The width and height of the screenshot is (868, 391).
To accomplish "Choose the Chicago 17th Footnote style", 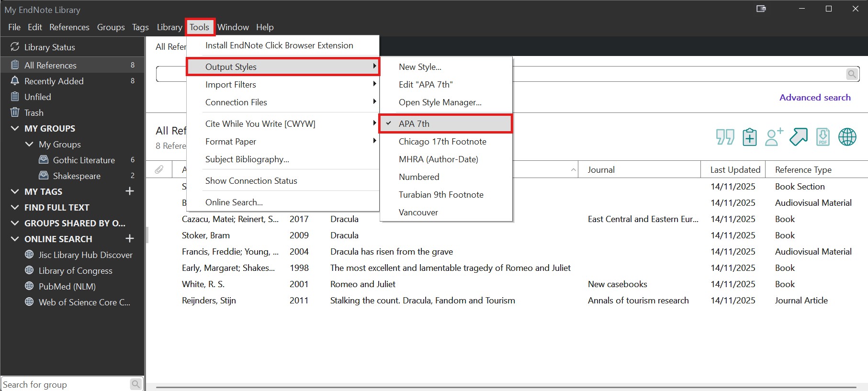I will (x=446, y=141).
